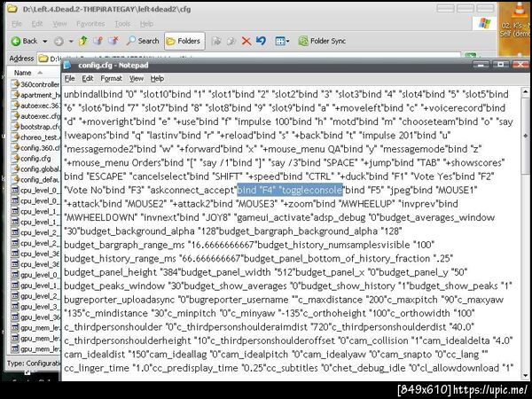Open the Views dropdown in Explorer toolbar
532x399 pixels.
coord(282,42)
